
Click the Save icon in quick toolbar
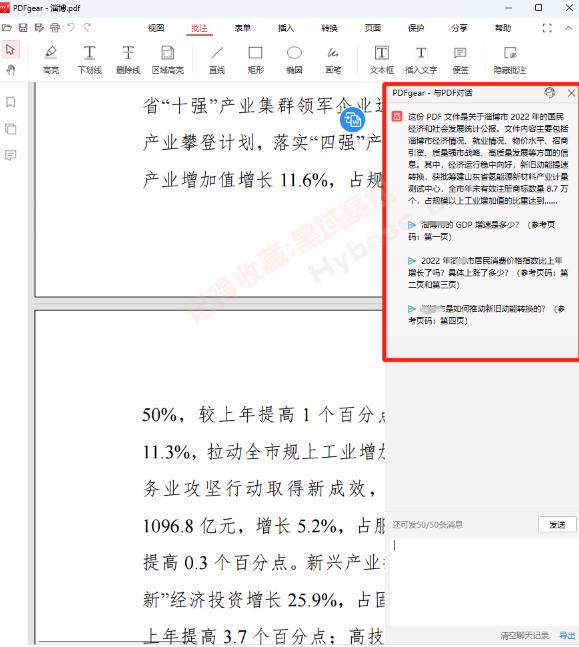click(x=23, y=28)
